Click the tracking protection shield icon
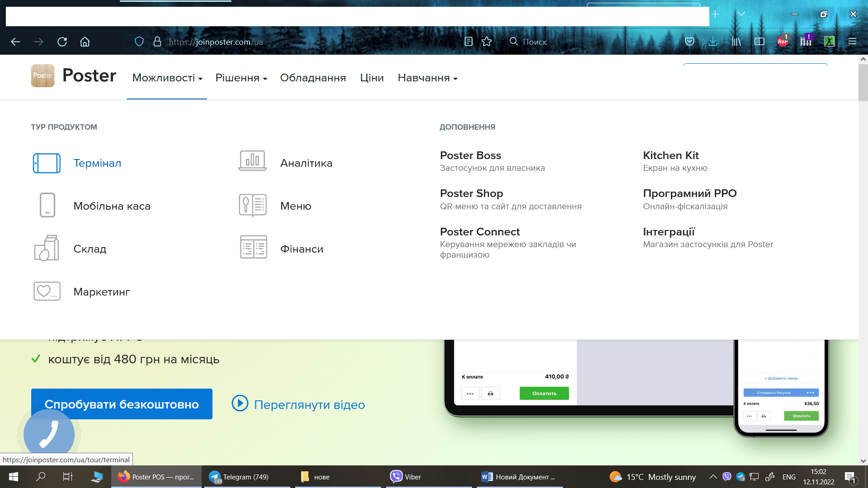 tap(139, 42)
